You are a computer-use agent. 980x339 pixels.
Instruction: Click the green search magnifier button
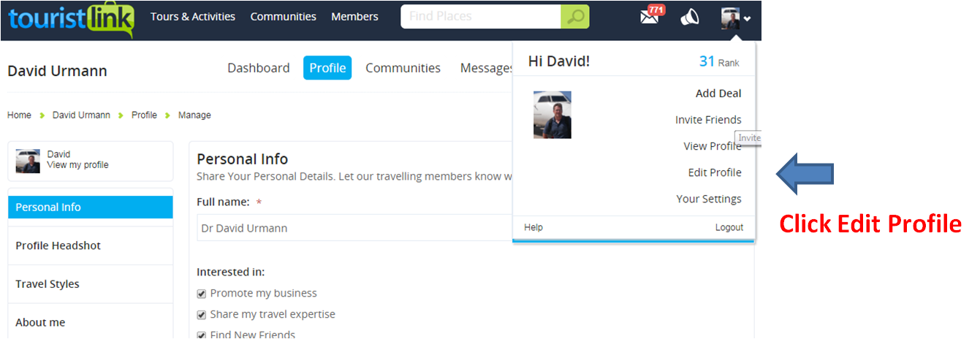tap(575, 16)
